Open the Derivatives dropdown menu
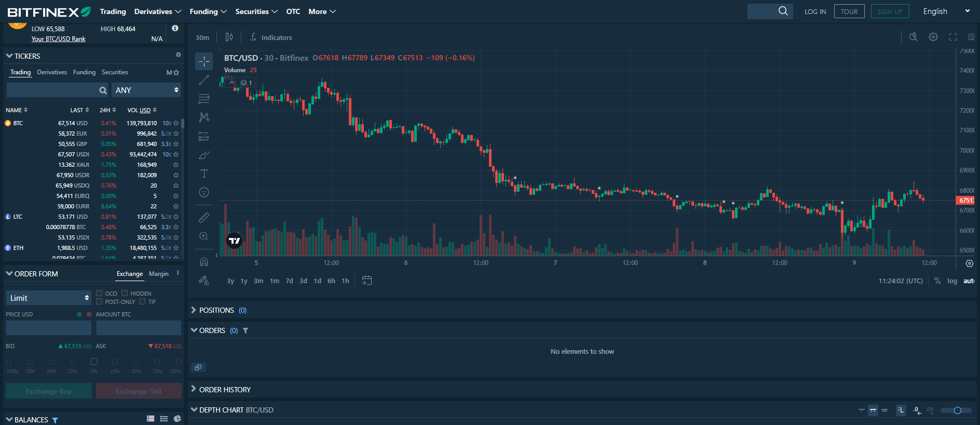 tap(158, 11)
